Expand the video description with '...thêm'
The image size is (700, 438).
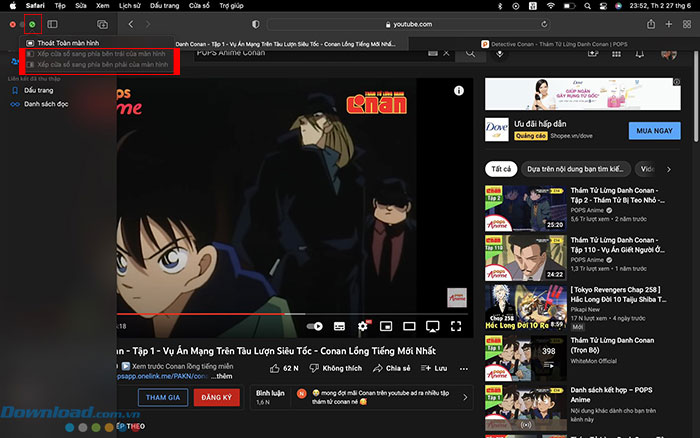[x=226, y=376]
